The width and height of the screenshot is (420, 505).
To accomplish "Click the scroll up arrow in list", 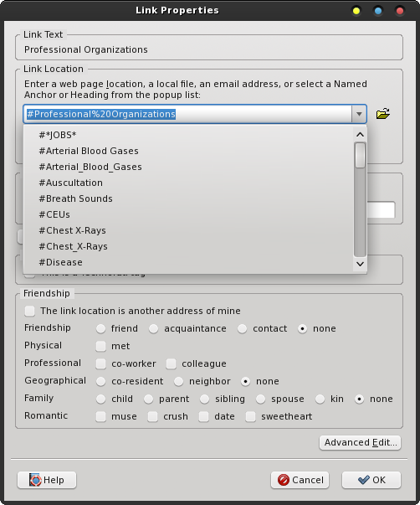I will tap(360, 135).
